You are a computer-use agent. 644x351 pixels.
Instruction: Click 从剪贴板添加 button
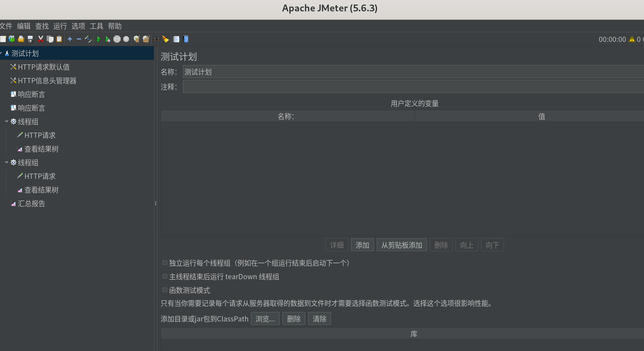[402, 245]
